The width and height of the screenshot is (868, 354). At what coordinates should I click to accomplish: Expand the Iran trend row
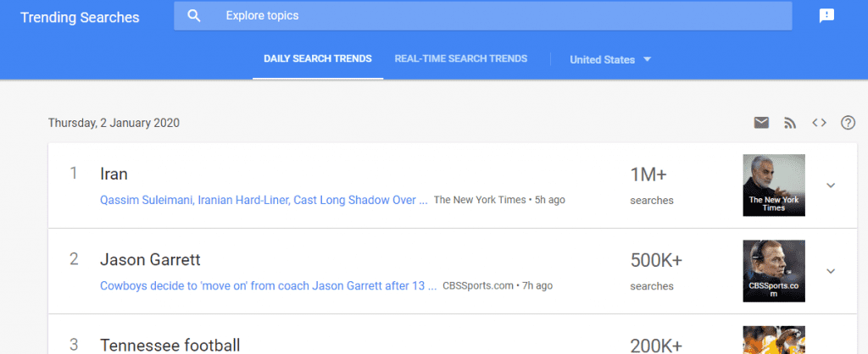tap(831, 185)
